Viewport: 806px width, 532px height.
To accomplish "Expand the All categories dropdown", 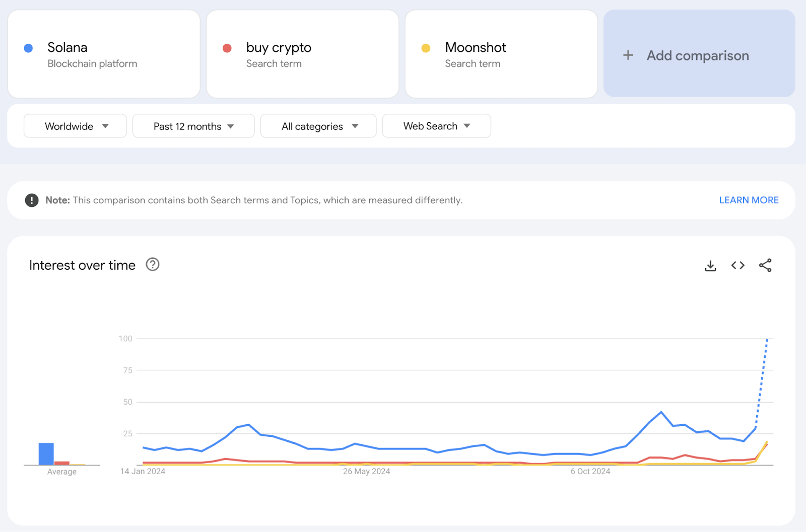I will pyautogui.click(x=318, y=126).
